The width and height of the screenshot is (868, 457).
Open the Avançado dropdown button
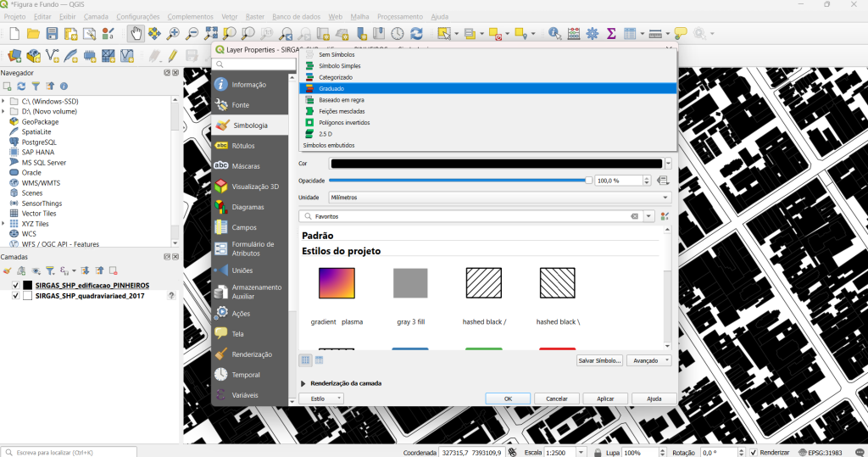(x=648, y=360)
